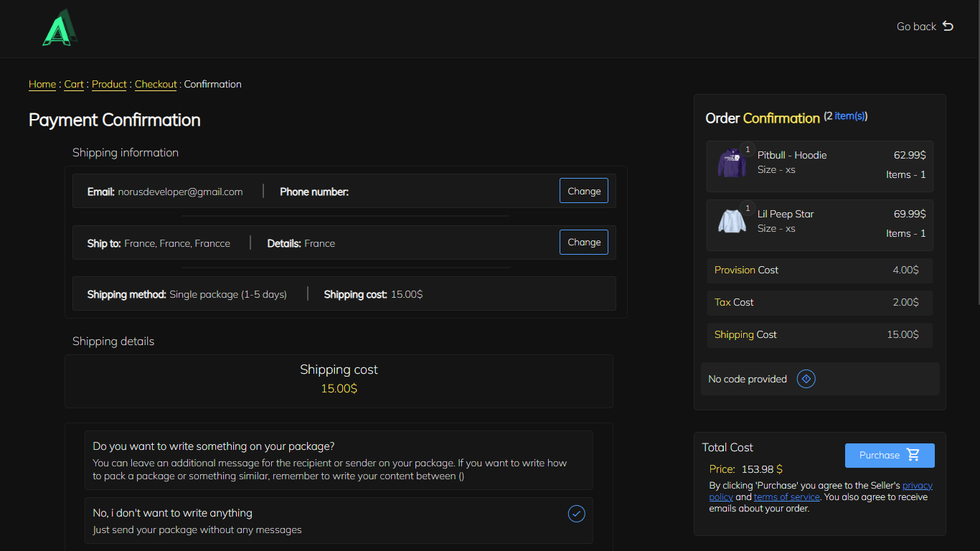Image resolution: width=980 pixels, height=551 pixels.
Task: Open the Product breadcrumb link
Action: coord(109,84)
